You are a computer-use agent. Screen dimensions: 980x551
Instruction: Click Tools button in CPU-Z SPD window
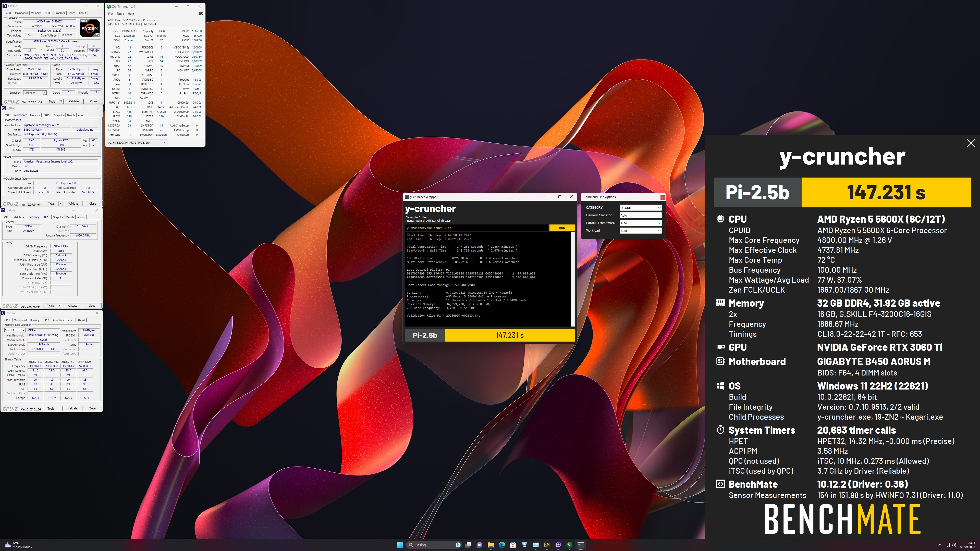pyautogui.click(x=51, y=409)
